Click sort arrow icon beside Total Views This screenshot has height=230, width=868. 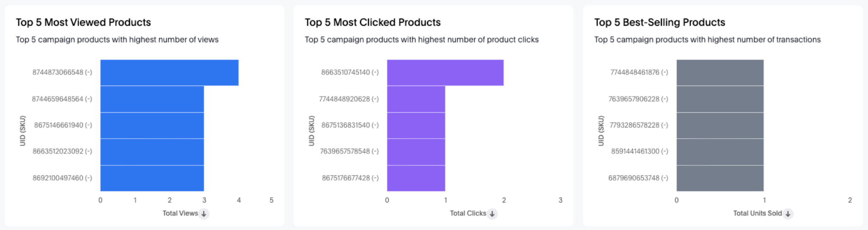pyautogui.click(x=204, y=214)
